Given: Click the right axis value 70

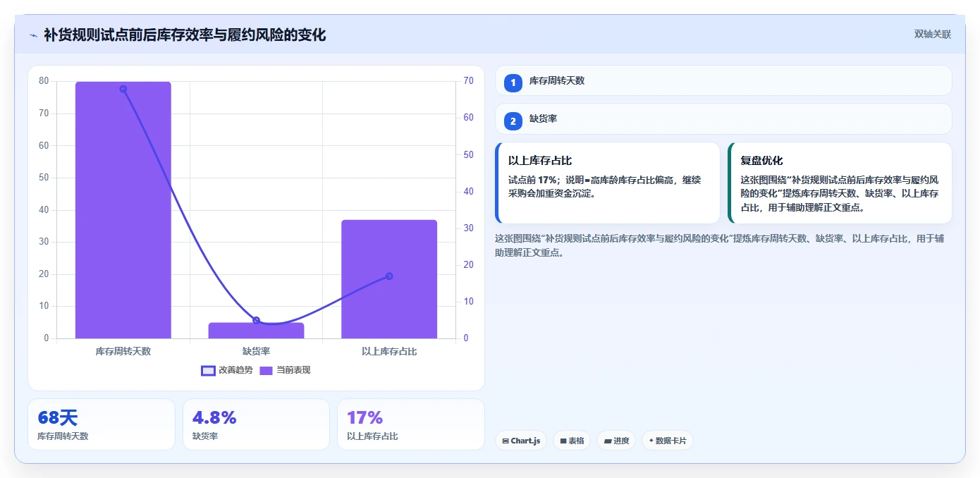Looking at the screenshot, I should pyautogui.click(x=469, y=81).
